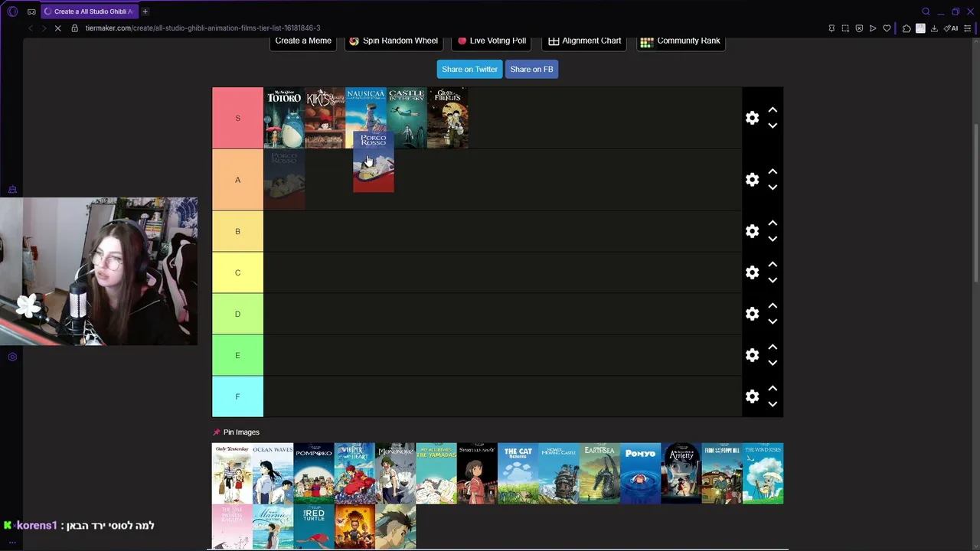Open the Alignment Chart option
980x551 pixels.
[584, 41]
